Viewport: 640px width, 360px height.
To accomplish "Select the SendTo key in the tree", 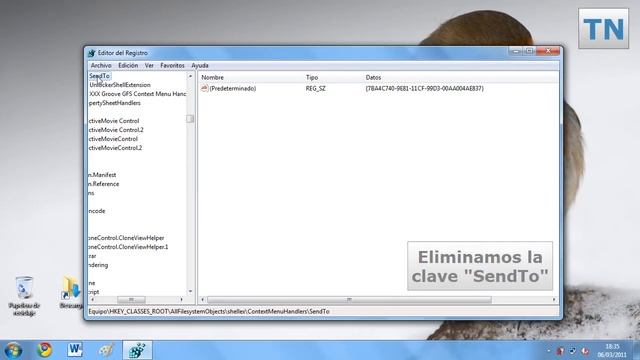I will click(x=100, y=76).
